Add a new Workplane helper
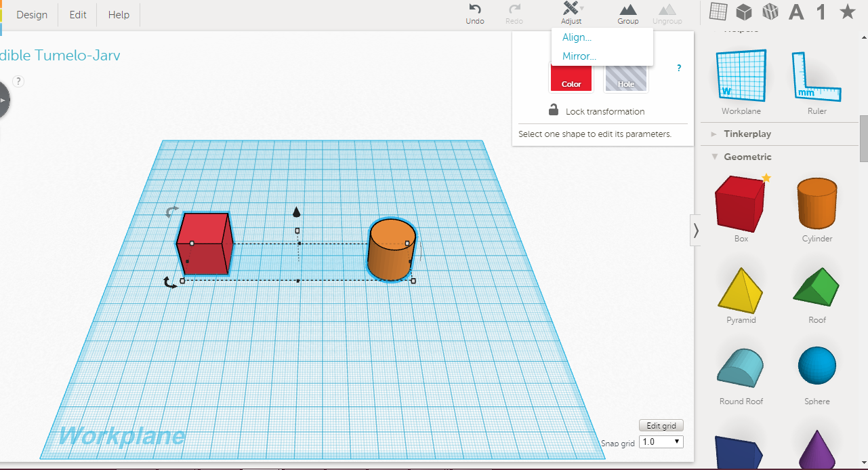This screenshot has height=470, width=868. pos(740,76)
